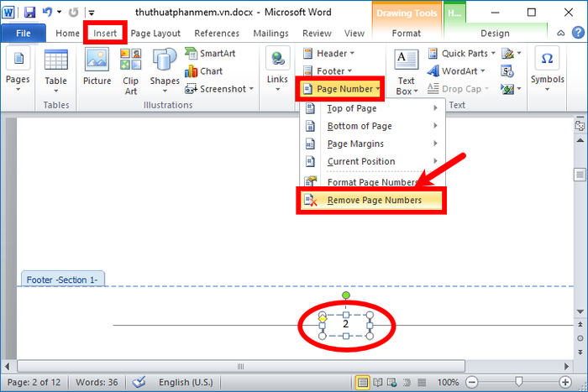Open the Undo history dropdown arrow
Screen dimensions: 588x392
click(60, 13)
